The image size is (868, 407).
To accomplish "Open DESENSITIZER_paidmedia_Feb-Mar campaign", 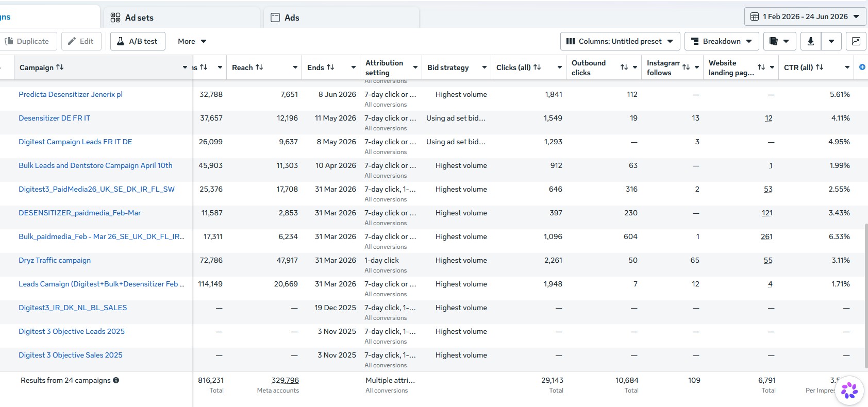I will point(79,213).
